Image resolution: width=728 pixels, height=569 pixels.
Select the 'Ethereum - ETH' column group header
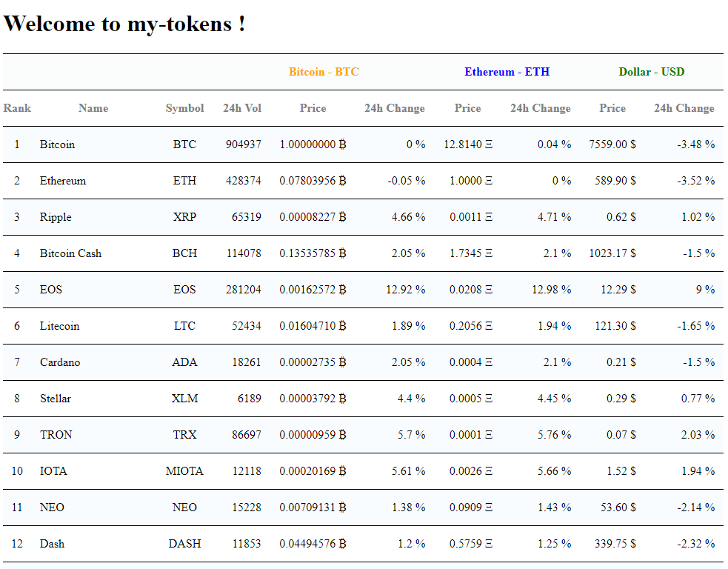coord(507,72)
